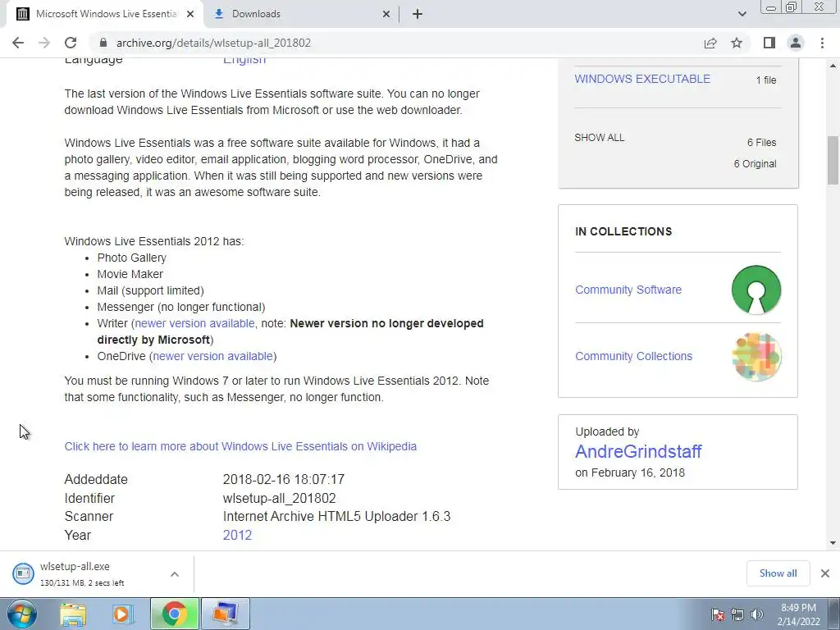Image resolution: width=840 pixels, height=630 pixels.
Task: Go back to the previous page
Action: (18, 43)
